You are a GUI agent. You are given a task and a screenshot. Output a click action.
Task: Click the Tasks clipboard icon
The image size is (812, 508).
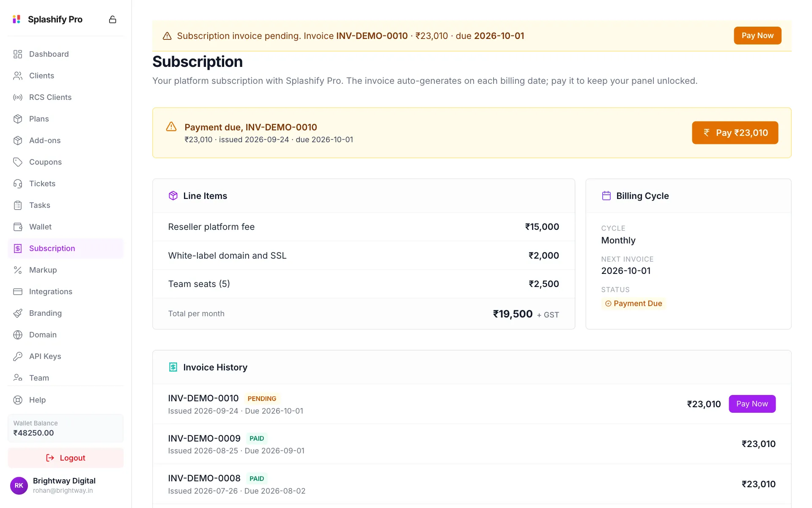click(18, 205)
